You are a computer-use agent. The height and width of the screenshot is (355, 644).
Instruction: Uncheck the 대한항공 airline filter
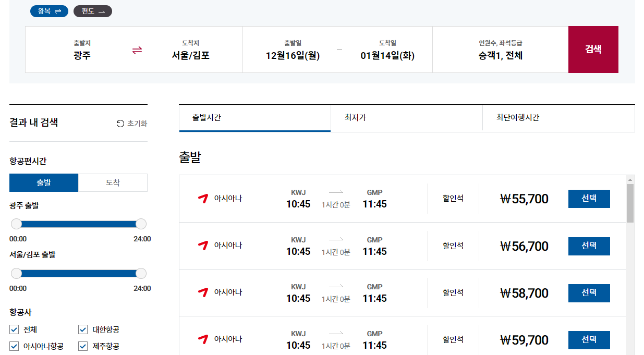(x=82, y=329)
